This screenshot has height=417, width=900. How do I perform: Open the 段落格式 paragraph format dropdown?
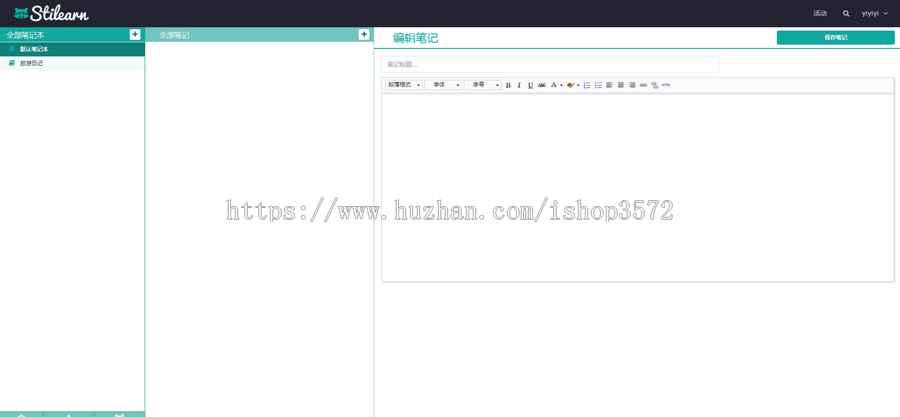coord(404,85)
